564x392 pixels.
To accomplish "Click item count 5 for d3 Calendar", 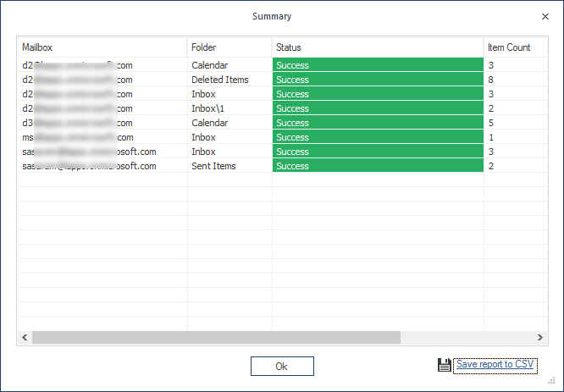I will point(515,123).
